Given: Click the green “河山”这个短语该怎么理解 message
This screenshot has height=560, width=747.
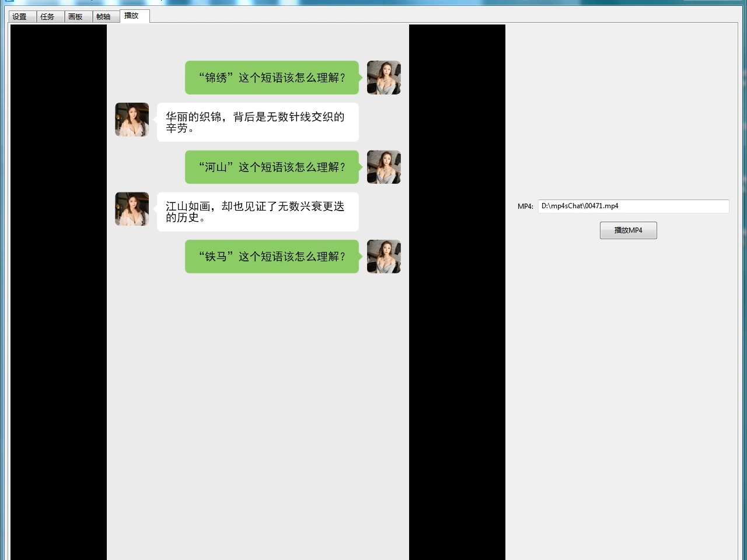Looking at the screenshot, I should coord(273,167).
